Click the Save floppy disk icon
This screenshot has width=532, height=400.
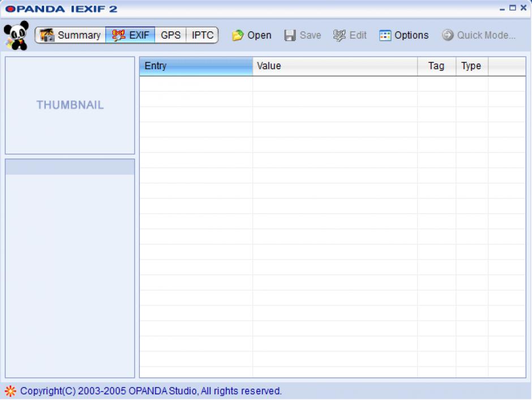point(290,35)
